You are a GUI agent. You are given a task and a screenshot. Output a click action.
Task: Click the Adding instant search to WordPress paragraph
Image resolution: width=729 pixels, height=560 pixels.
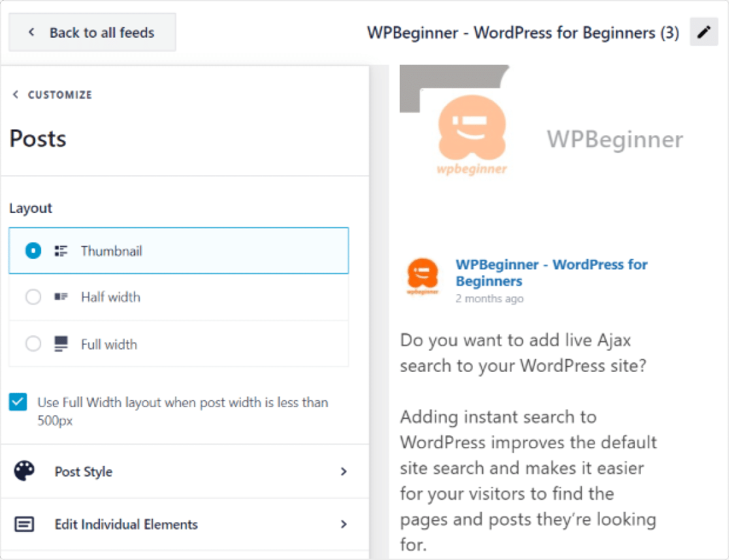[528, 480]
